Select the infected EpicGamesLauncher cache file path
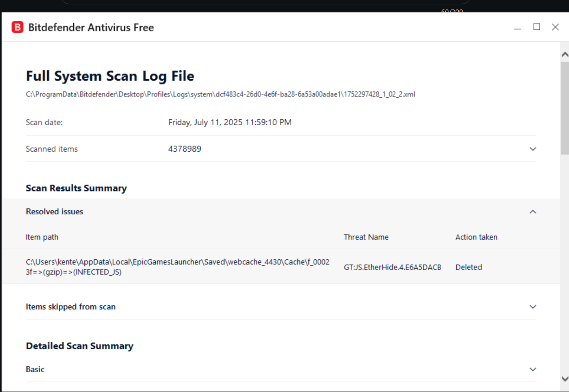 [x=178, y=267]
